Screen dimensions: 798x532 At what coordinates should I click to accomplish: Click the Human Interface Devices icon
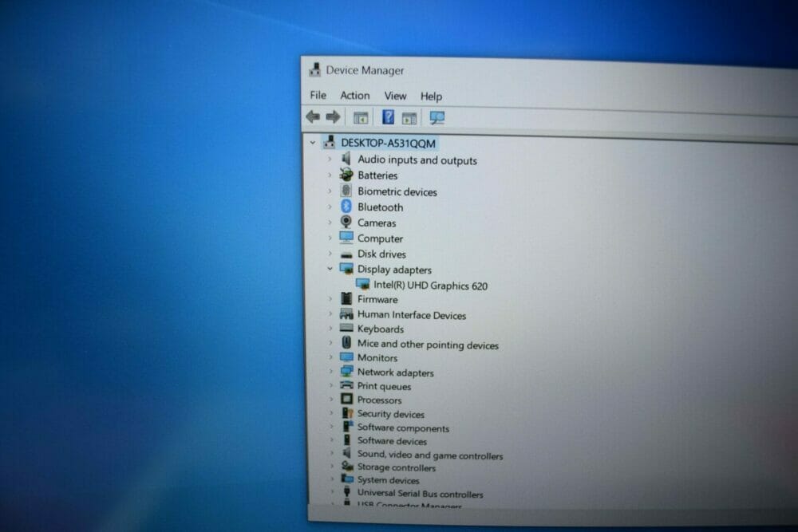346,313
